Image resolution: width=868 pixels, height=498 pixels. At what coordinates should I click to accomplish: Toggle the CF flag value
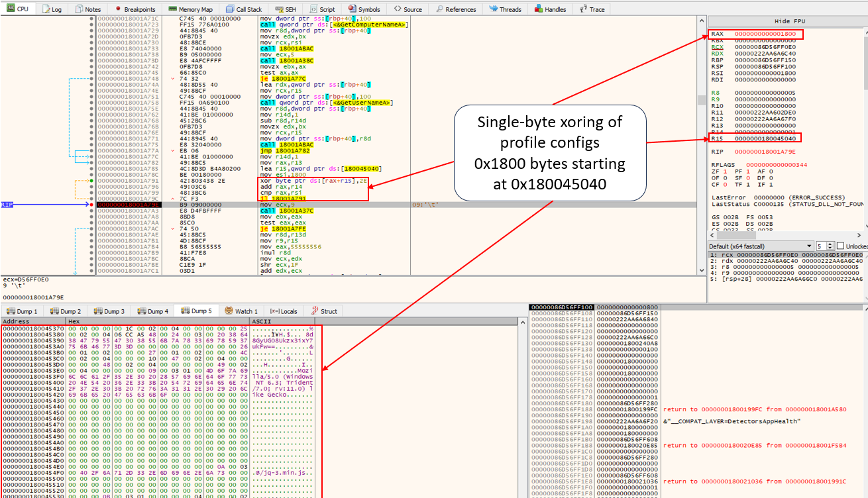pos(726,183)
